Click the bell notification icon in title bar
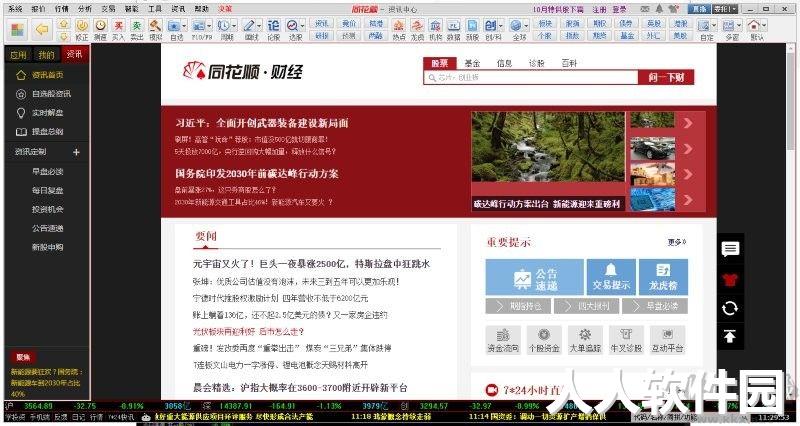This screenshot has width=800, height=426. [660, 9]
